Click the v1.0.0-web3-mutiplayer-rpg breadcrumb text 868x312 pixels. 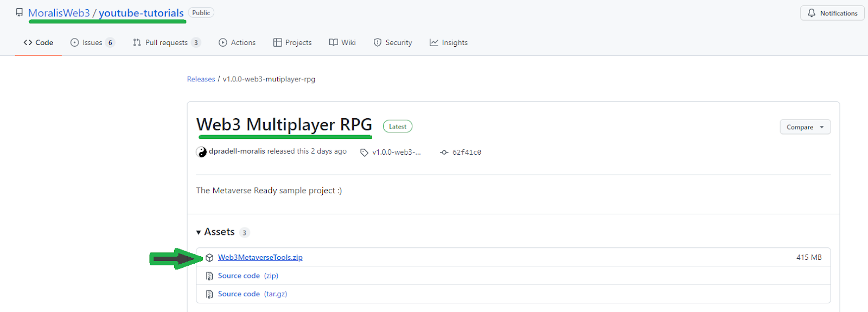click(269, 79)
